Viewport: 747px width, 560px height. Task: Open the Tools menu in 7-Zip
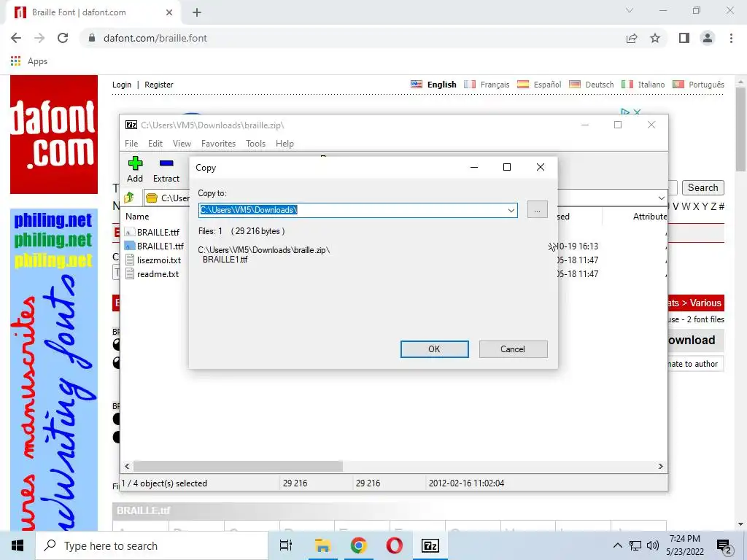pos(255,144)
